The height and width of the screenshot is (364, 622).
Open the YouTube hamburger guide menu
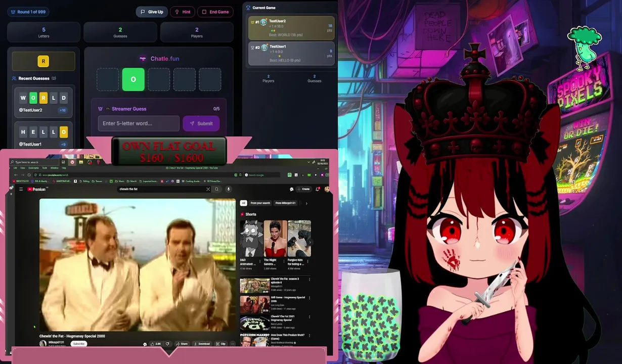[21, 189]
